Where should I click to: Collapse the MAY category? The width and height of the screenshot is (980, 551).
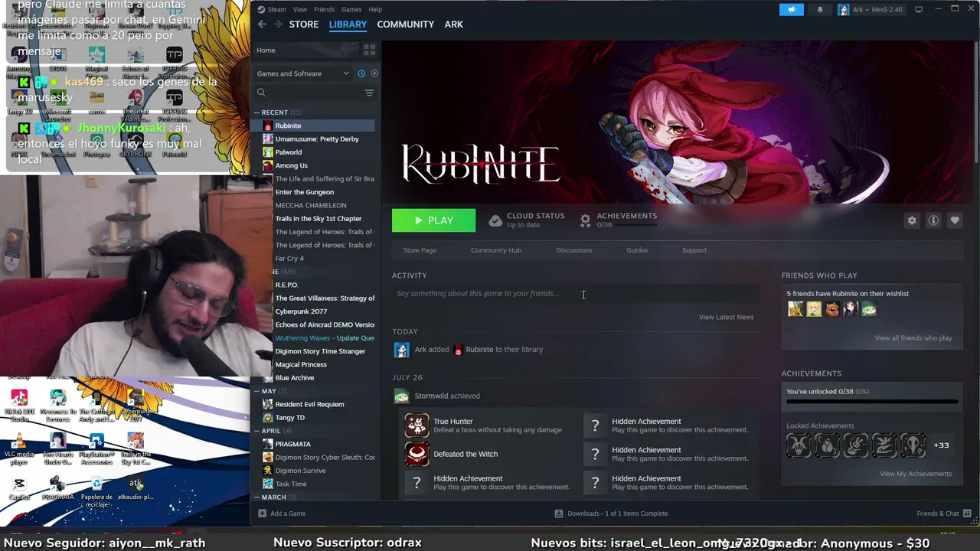point(257,391)
